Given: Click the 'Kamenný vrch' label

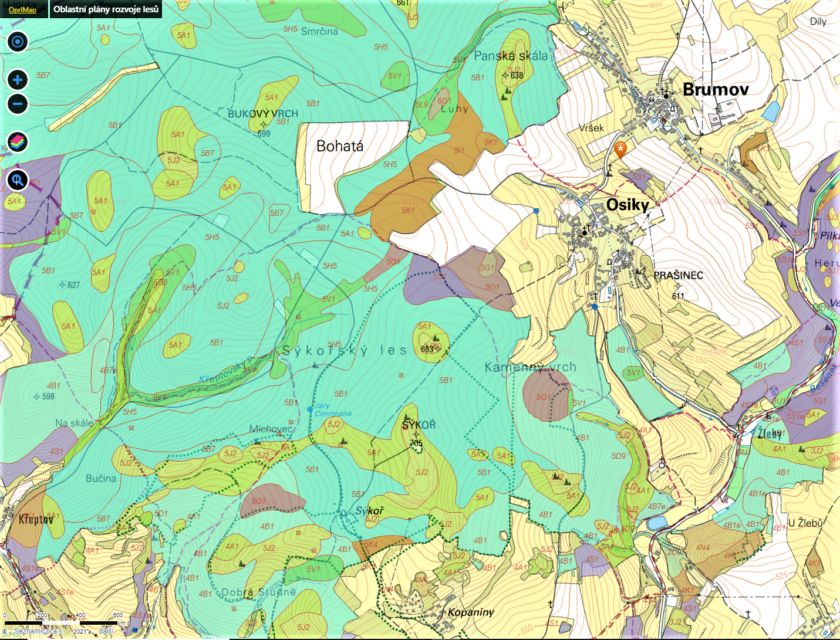Looking at the screenshot, I should (531, 367).
